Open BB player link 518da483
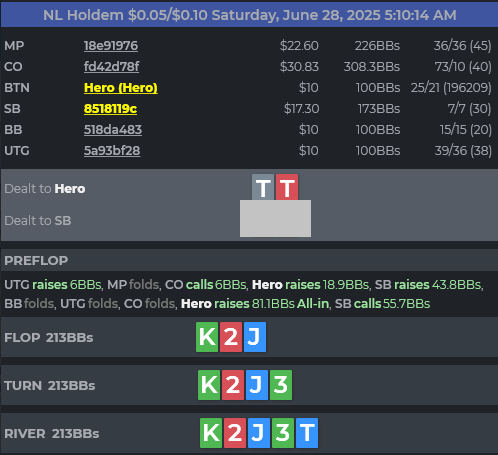Viewport: 498px width, 455px height. [x=113, y=130]
